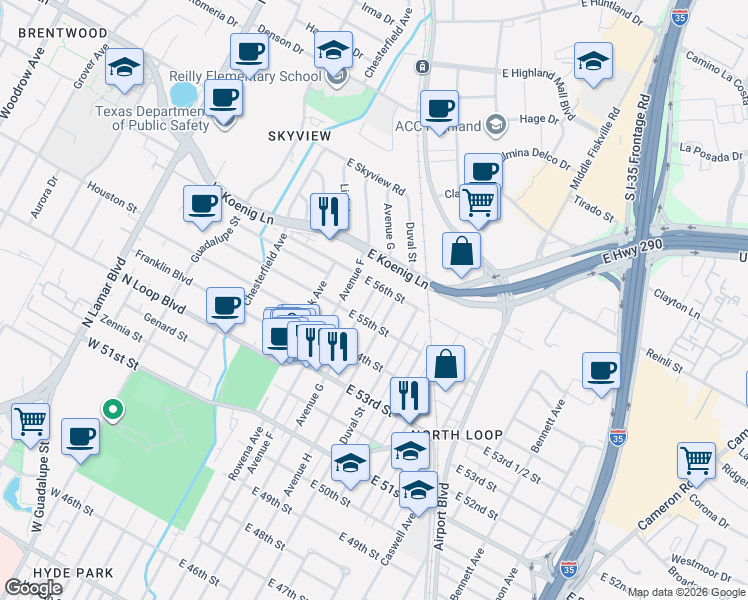Click the Westmoor Dr street label
The height and width of the screenshot is (600, 748).
pyautogui.click(x=701, y=568)
